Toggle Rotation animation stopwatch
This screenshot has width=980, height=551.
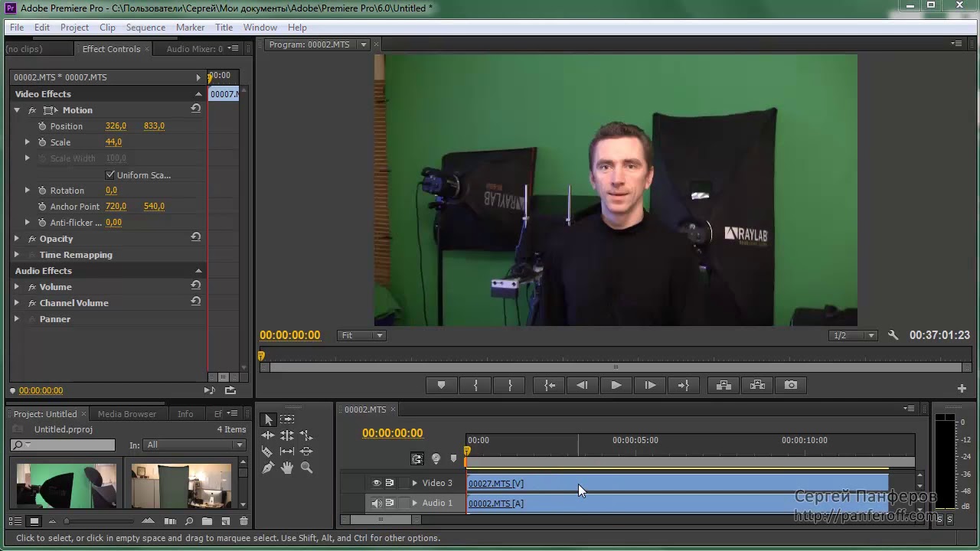pos(42,191)
